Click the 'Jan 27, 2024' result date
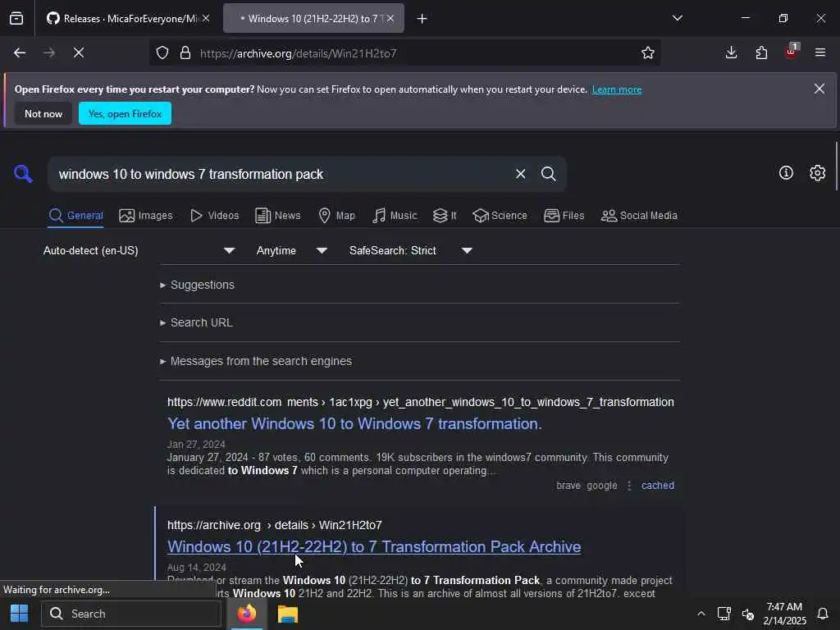 [196, 444]
